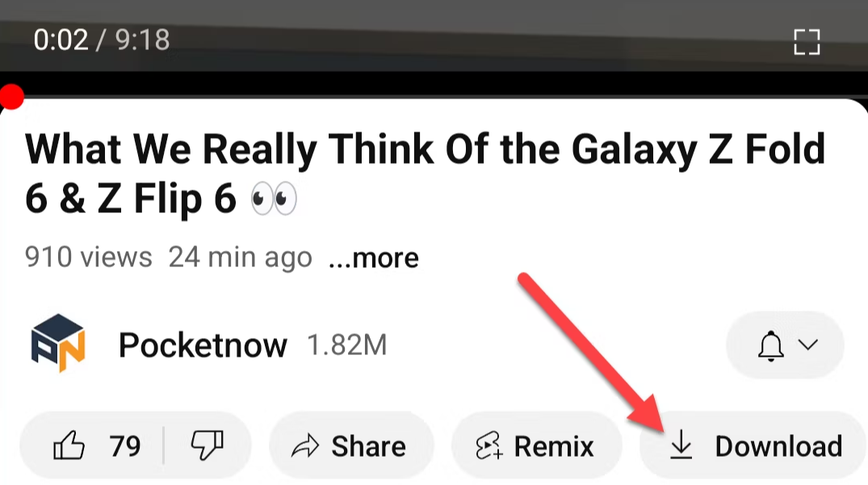Expand the notification preferences chevron

click(808, 345)
